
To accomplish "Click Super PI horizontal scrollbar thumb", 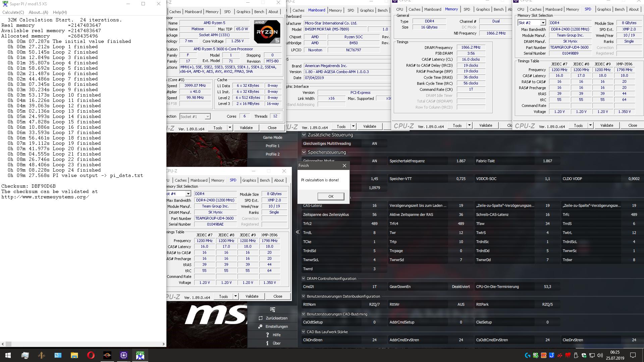I will (9, 344).
